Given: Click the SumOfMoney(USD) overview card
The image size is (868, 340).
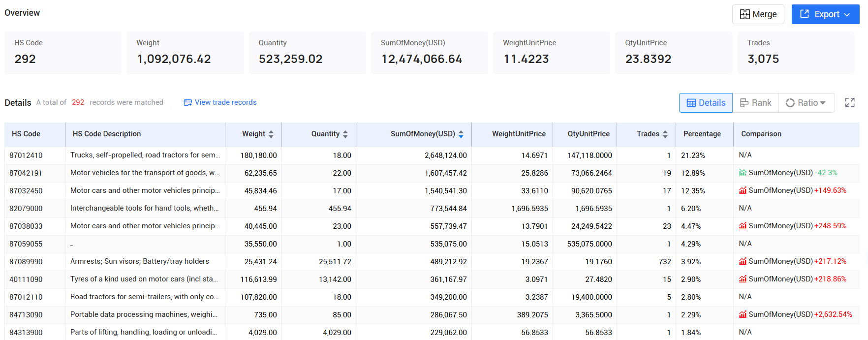Looking at the screenshot, I should [429, 53].
